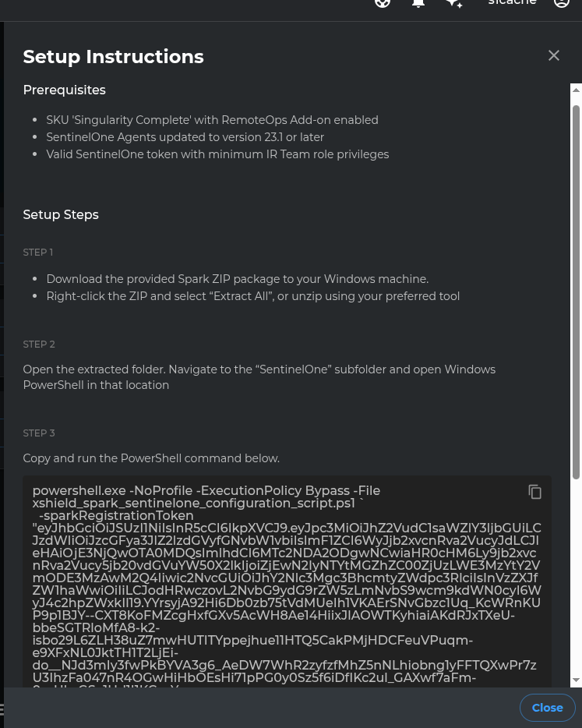Open the notifications bell icon
This screenshot has height=728, width=582.
point(418,4)
